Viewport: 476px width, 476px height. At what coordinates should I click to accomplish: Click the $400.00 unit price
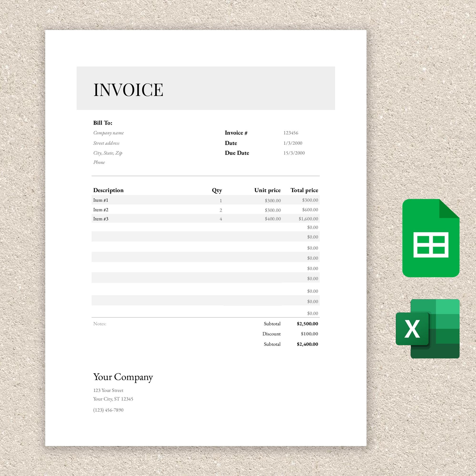[273, 219]
